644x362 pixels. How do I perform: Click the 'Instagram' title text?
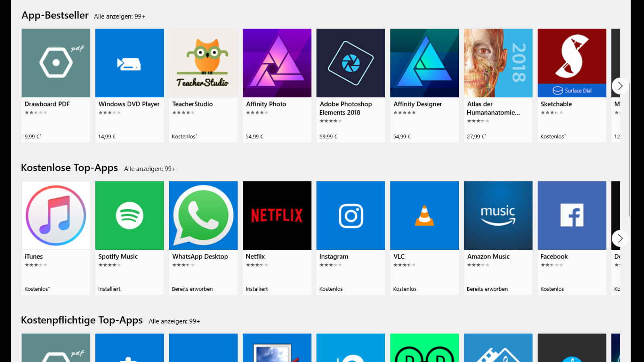tap(334, 257)
